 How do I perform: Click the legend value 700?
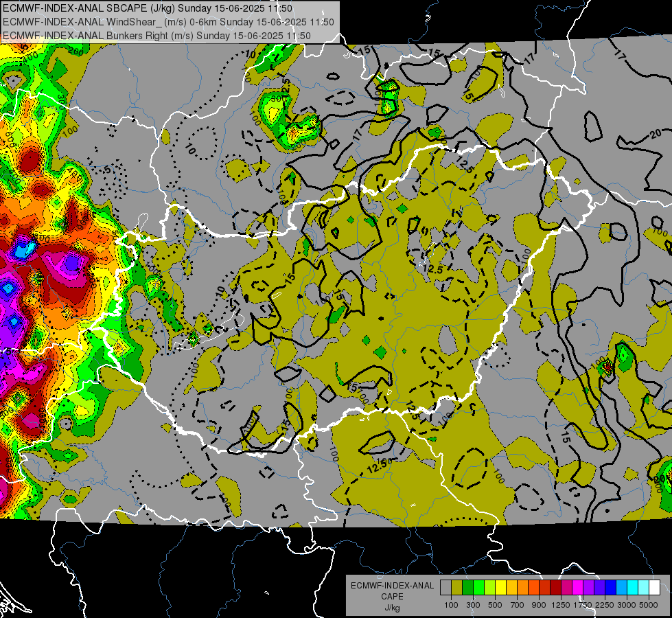pos(518,605)
